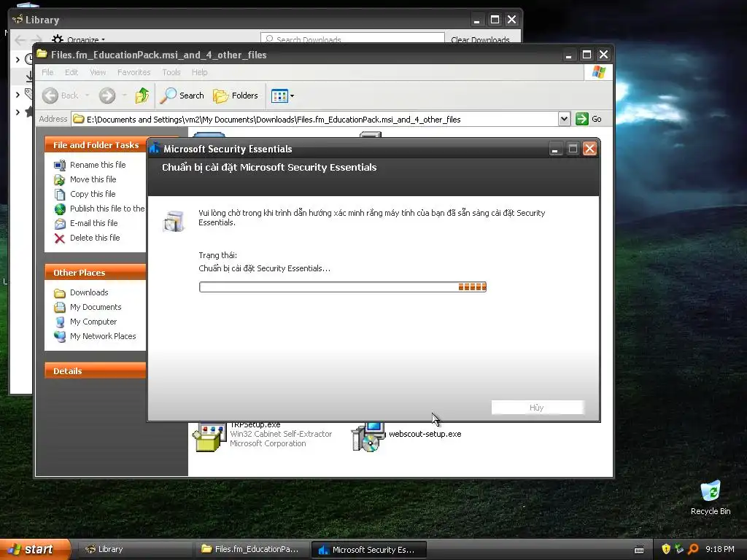The image size is (747, 560).
Task: Click the address bar path field
Action: coord(315,119)
